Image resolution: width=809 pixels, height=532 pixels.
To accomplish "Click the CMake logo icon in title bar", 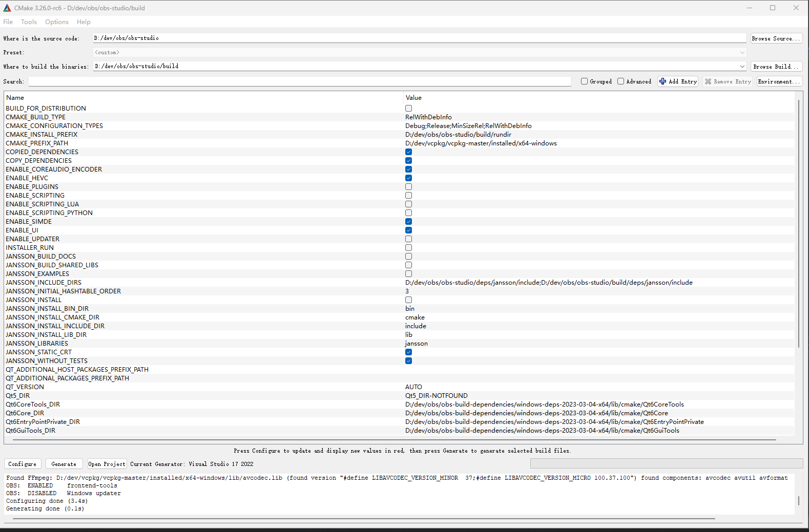I will (7, 8).
